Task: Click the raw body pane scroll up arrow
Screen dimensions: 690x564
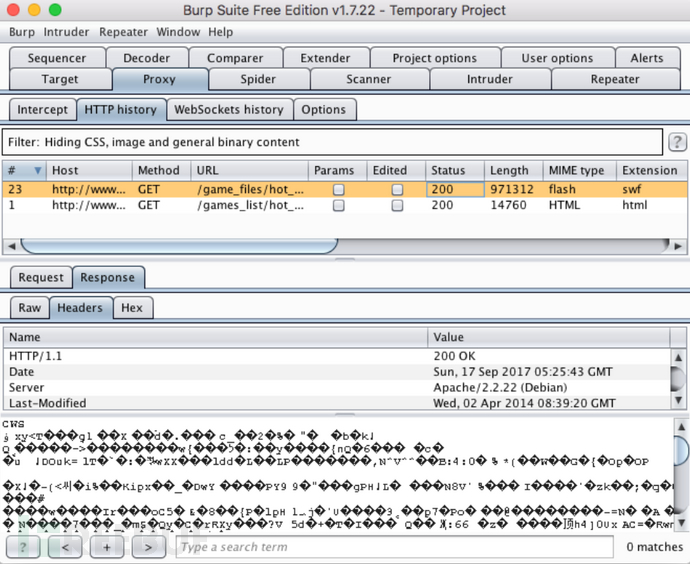Action: pyautogui.click(x=681, y=426)
